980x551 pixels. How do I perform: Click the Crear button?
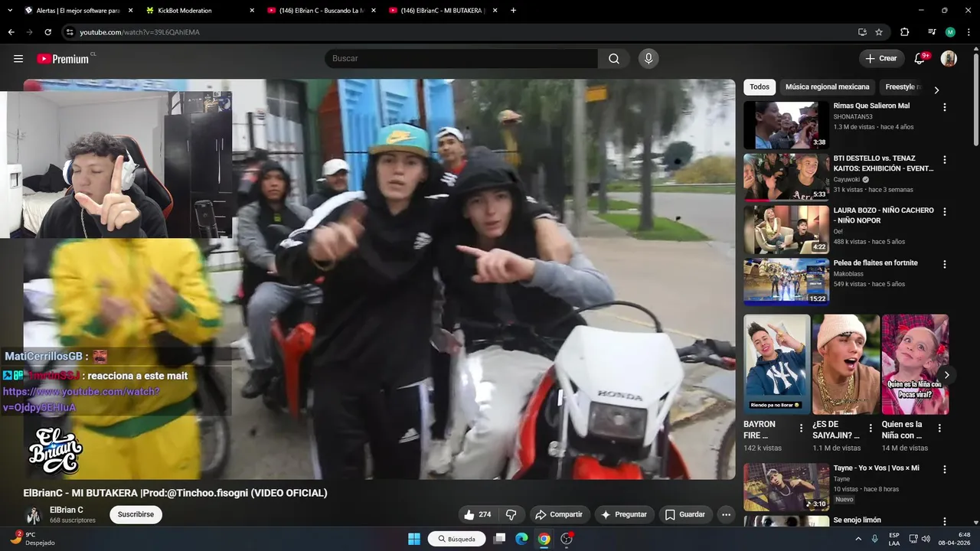coord(880,59)
